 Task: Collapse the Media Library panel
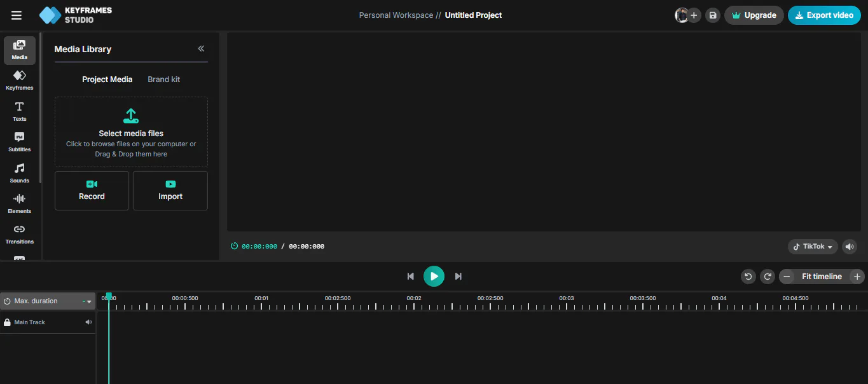[201, 49]
